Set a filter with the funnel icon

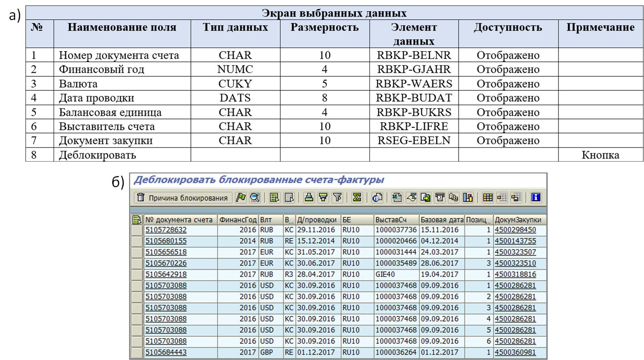coord(338,197)
